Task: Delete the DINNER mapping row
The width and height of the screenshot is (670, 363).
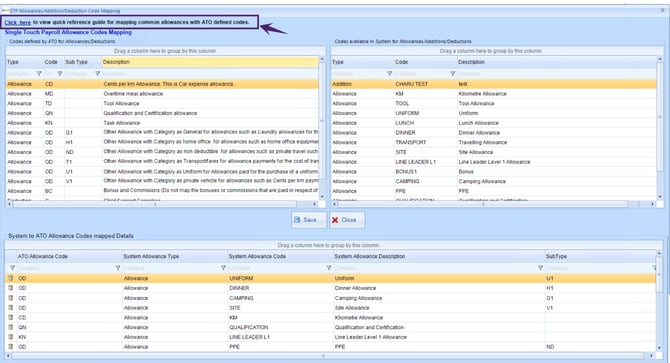Action: 11,288
